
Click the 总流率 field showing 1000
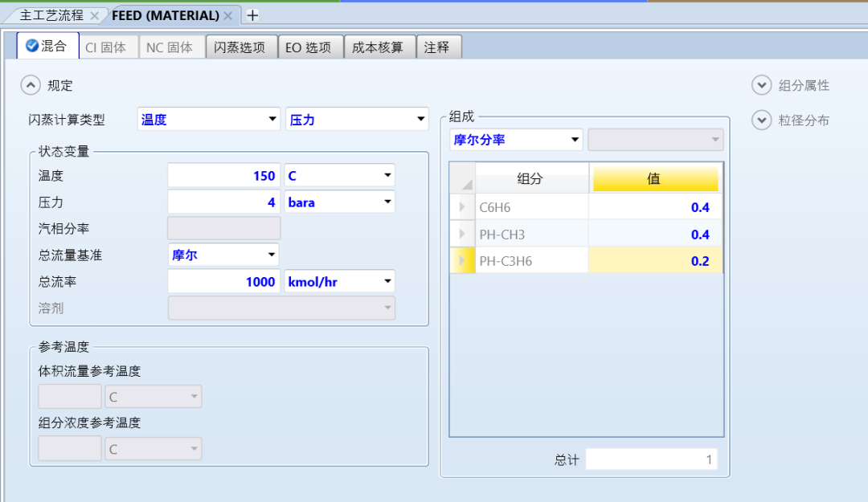click(x=223, y=282)
